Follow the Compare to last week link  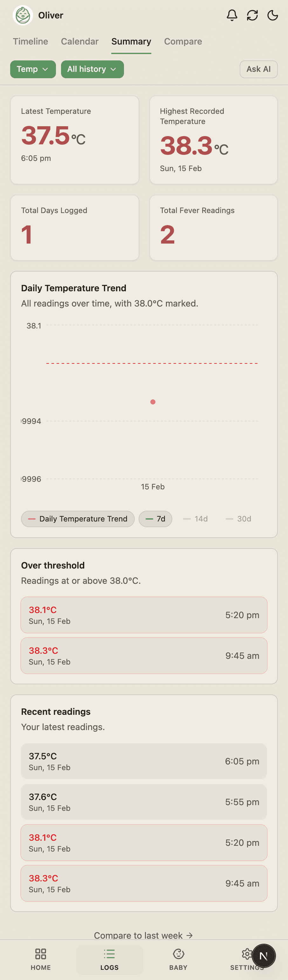click(144, 935)
